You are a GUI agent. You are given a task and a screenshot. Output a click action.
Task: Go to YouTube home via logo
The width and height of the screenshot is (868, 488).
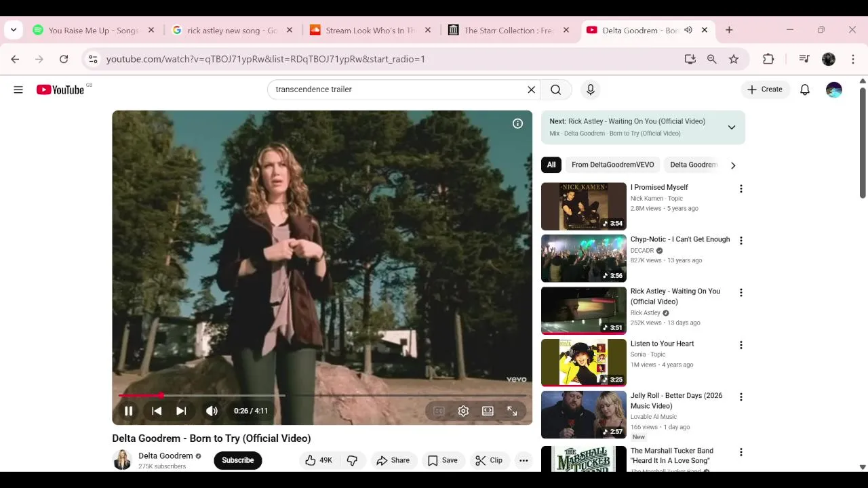click(x=61, y=89)
